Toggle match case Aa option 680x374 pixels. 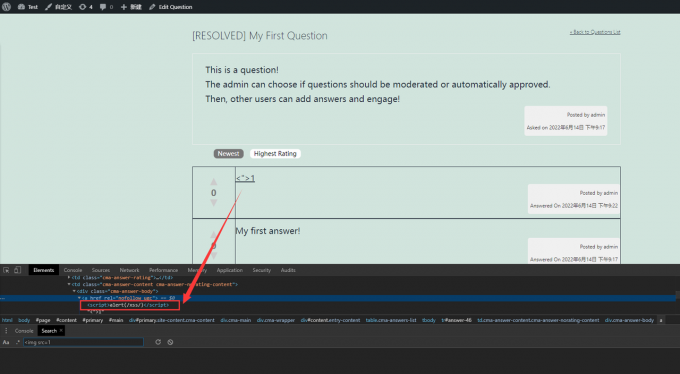tap(6, 342)
